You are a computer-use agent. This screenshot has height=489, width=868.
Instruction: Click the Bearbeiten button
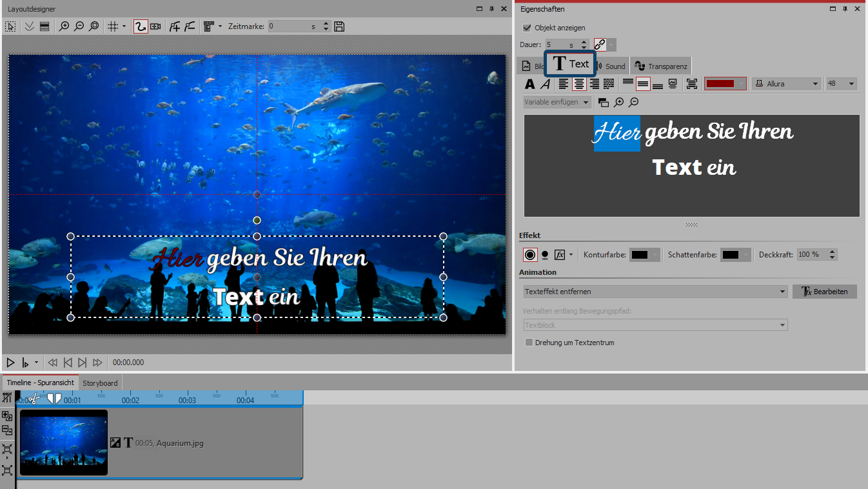pyautogui.click(x=824, y=292)
